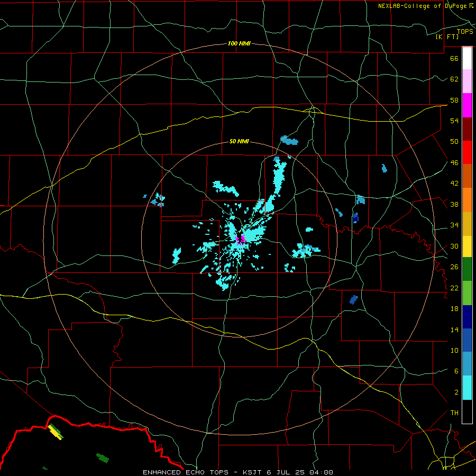Click the 'NEXLAB-College of DuPage' title text
Screen dimensions: 476x476
tap(423, 6)
